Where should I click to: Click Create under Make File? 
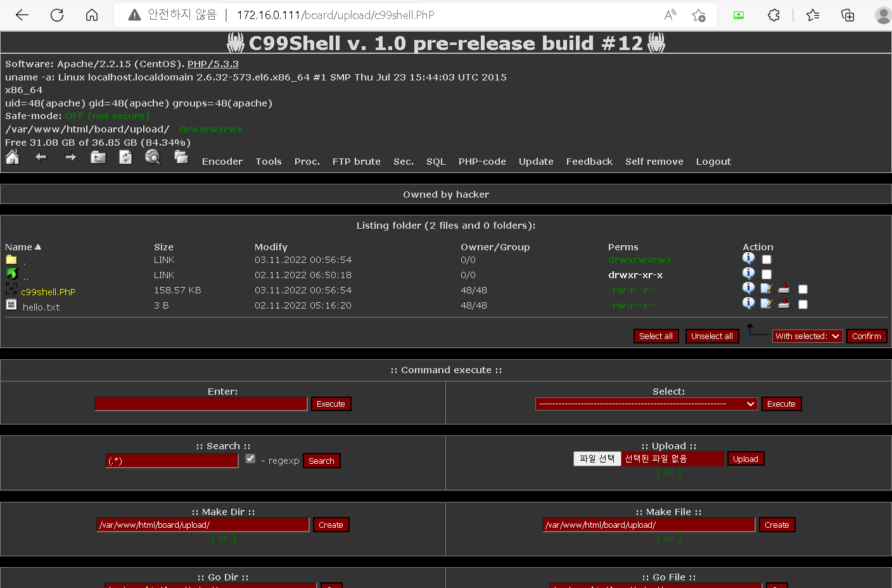point(777,525)
